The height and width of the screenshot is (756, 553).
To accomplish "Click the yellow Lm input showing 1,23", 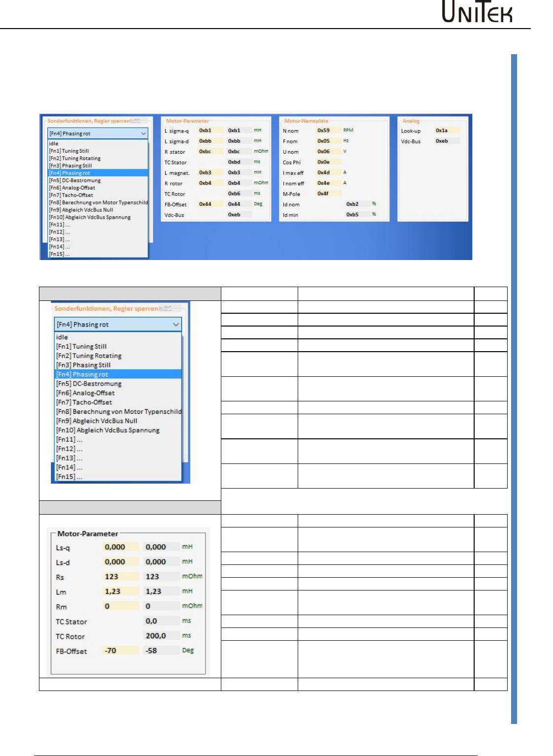I will pyautogui.click(x=121, y=592).
